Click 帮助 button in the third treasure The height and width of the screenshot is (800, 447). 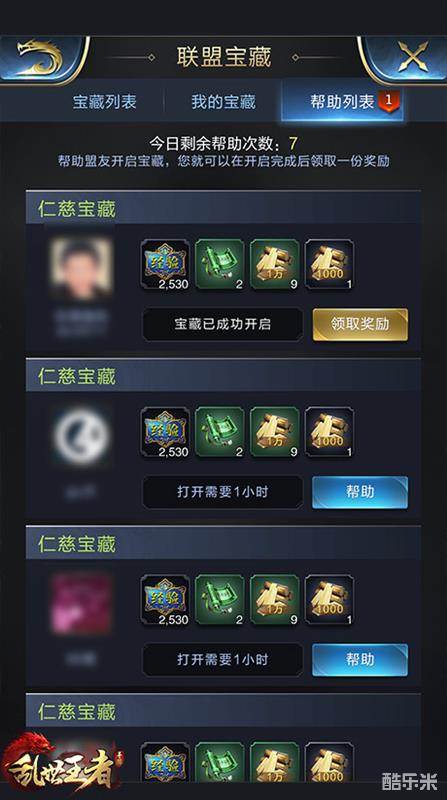pyautogui.click(x=360, y=659)
